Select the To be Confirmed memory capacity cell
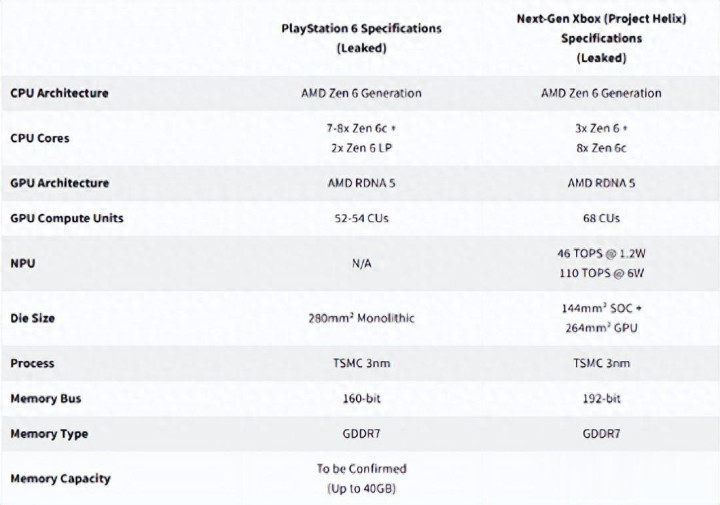This screenshot has height=505, width=720. point(361,468)
